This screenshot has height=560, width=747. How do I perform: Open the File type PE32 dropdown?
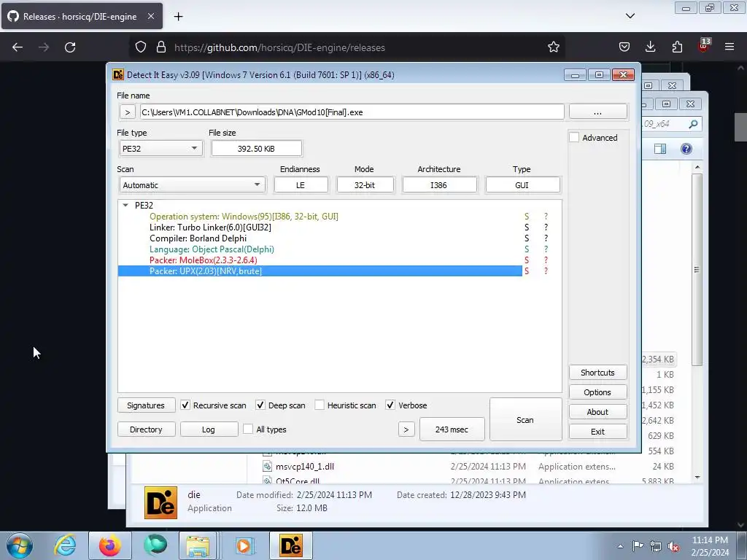(160, 149)
